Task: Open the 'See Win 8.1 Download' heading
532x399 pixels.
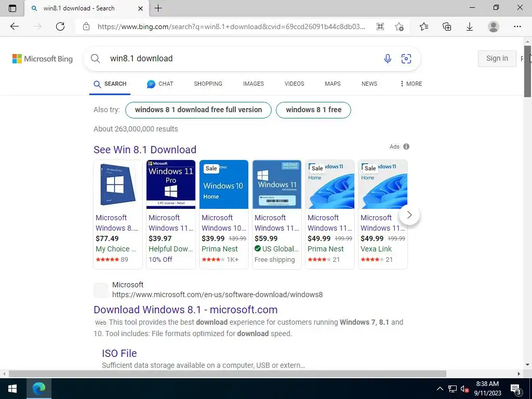Action: click(x=145, y=150)
